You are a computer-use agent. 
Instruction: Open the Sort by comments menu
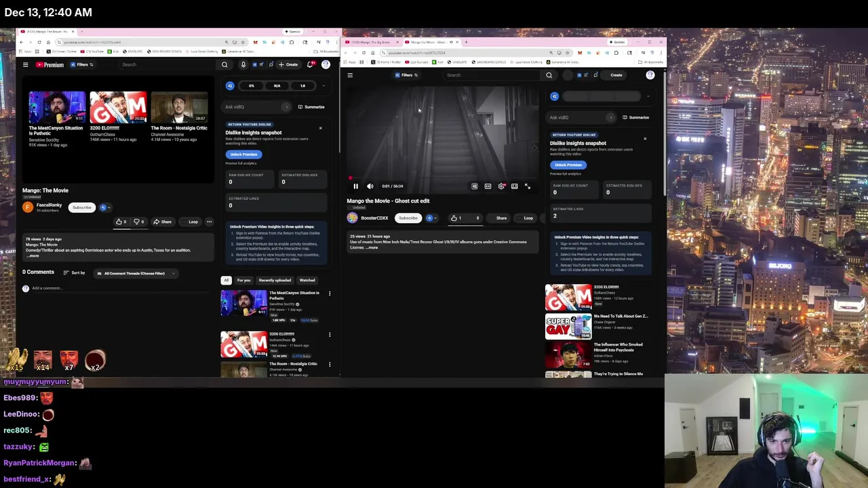pos(74,273)
